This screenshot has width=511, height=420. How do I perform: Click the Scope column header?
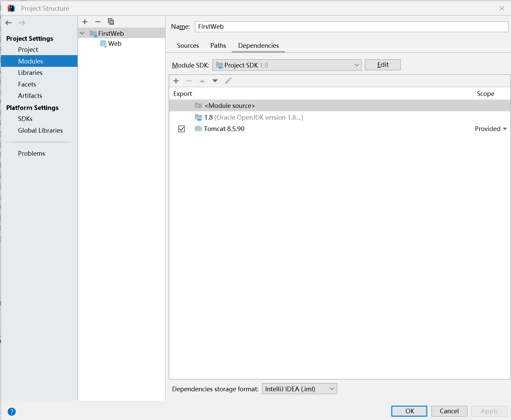click(492, 94)
